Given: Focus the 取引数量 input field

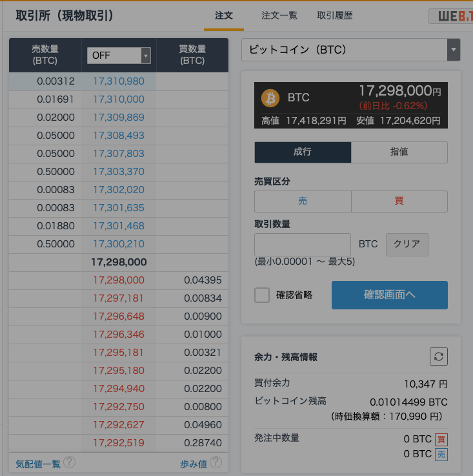Looking at the screenshot, I should pos(303,245).
